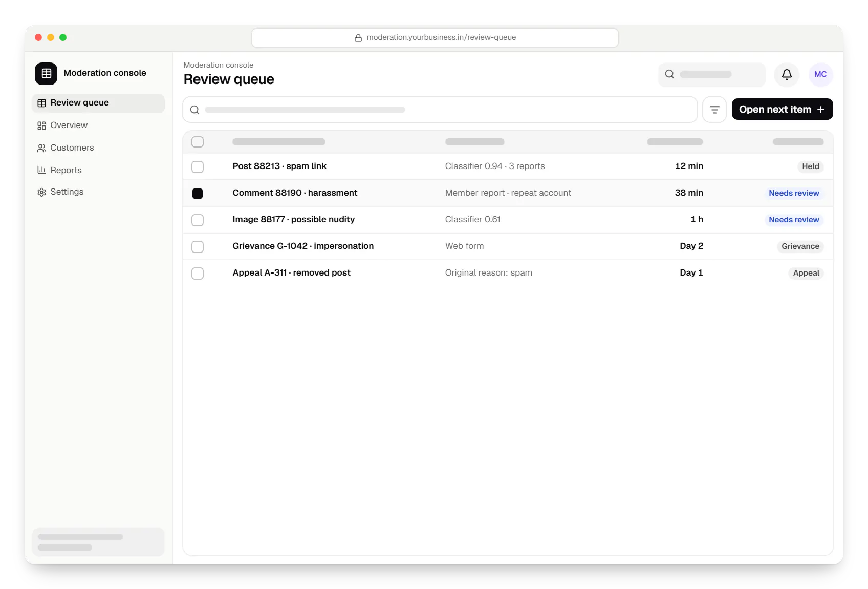Click Classifier 0.94 · 3 reports text

495,166
